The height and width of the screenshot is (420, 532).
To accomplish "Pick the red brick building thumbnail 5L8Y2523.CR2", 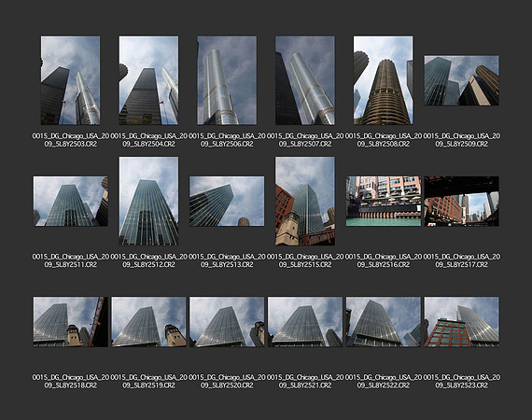I will tap(461, 322).
